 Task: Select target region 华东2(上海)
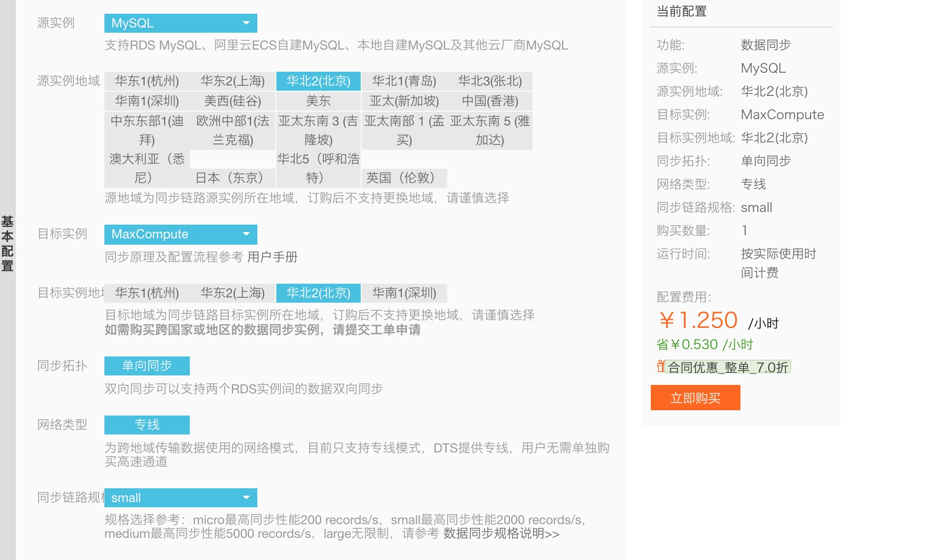tap(233, 293)
